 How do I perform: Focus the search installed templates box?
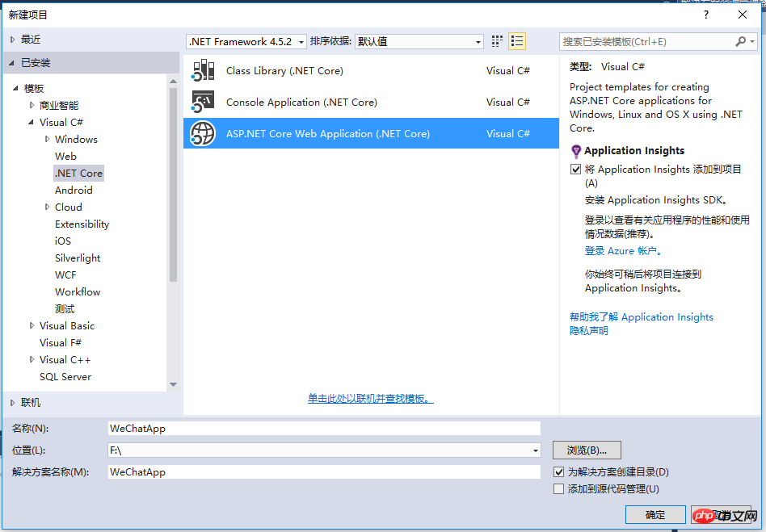[x=647, y=41]
